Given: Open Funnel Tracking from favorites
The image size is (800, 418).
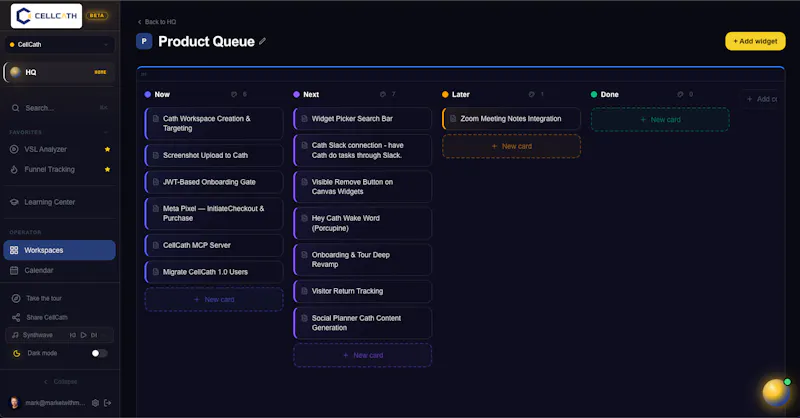Looking at the screenshot, I should pyautogui.click(x=49, y=169).
